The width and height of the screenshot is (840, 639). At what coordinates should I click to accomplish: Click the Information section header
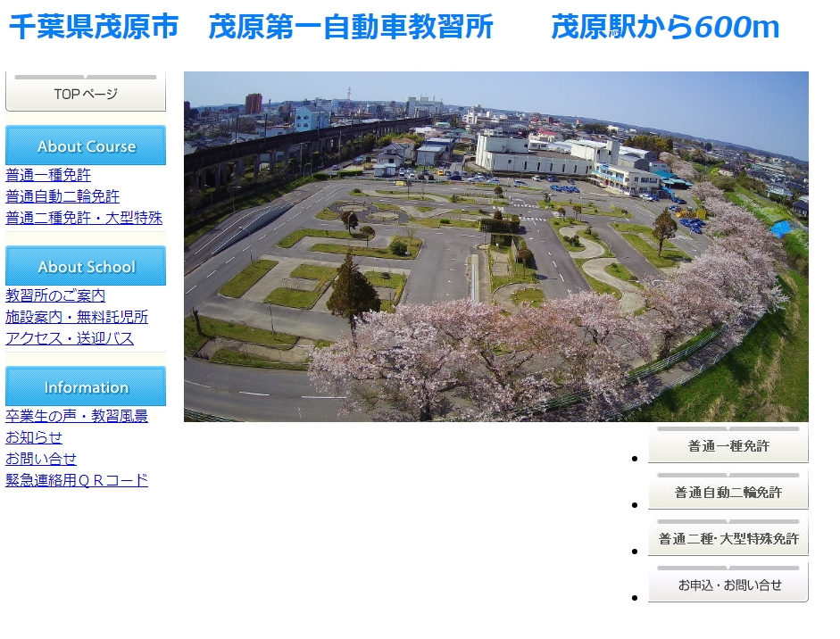point(85,386)
